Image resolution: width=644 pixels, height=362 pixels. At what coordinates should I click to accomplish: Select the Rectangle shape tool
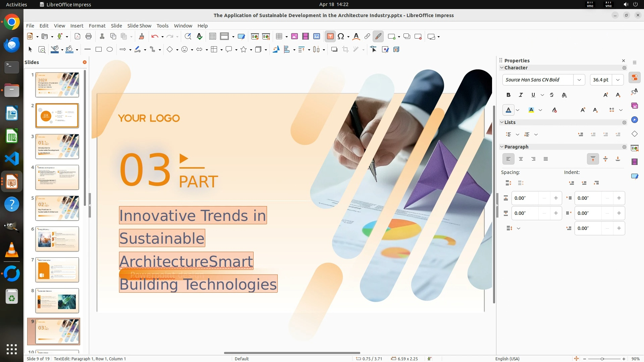point(98,50)
